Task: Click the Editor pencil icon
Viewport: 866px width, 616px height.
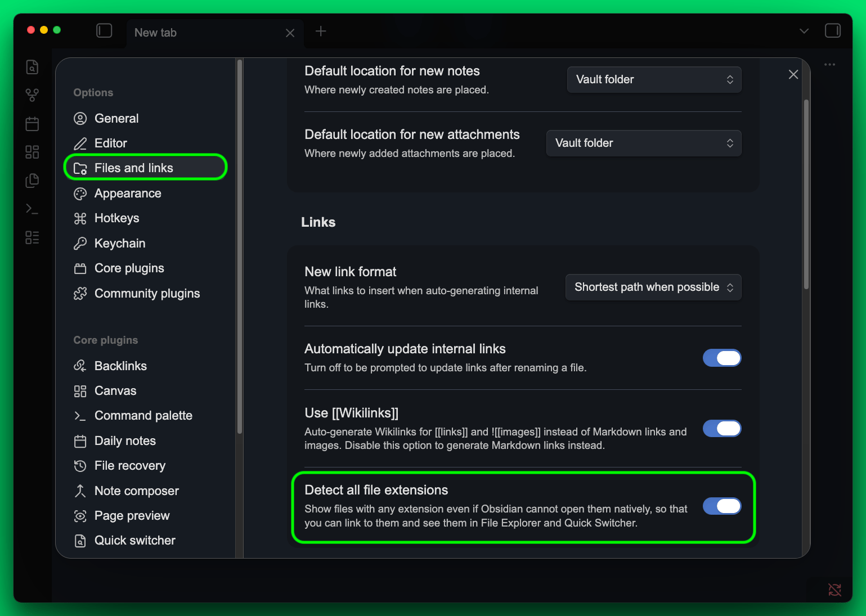Action: click(80, 143)
